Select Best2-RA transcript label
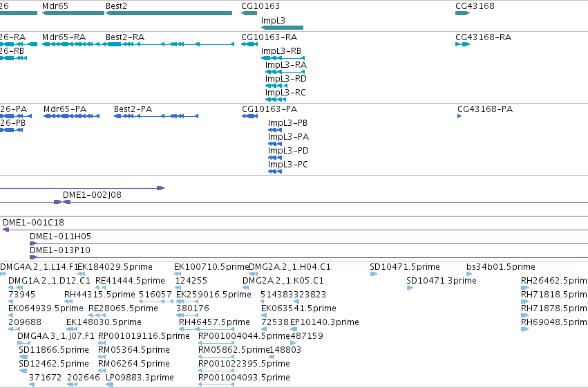Screen dimensions: 588x388 coord(125,37)
